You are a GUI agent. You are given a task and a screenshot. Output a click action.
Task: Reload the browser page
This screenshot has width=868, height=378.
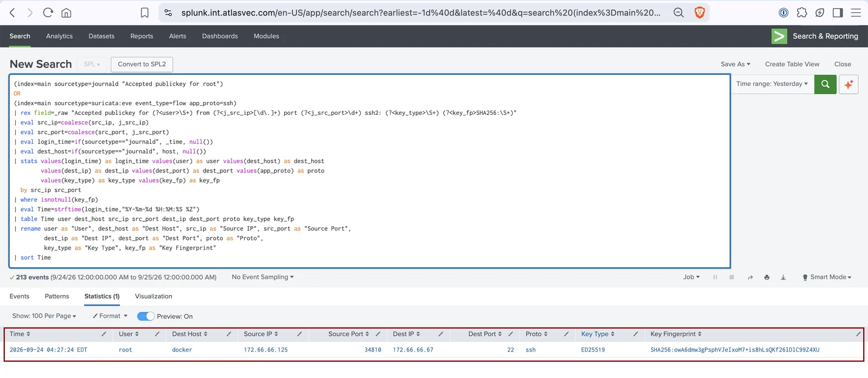pyautogui.click(x=48, y=12)
